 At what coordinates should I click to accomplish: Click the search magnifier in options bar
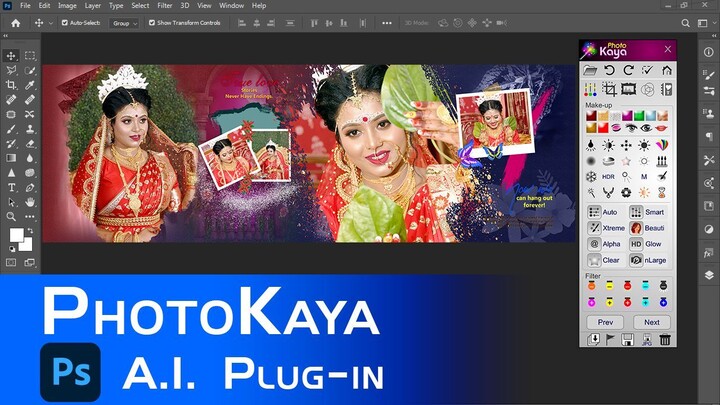point(685,23)
